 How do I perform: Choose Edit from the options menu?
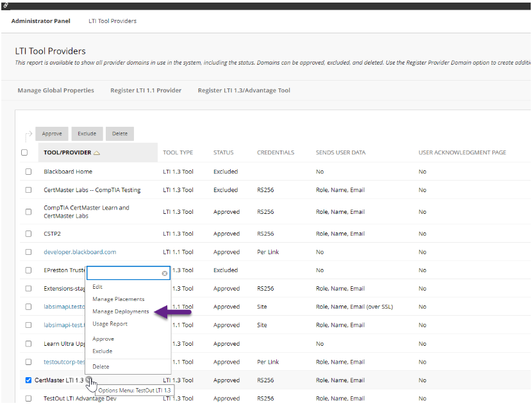(97, 287)
